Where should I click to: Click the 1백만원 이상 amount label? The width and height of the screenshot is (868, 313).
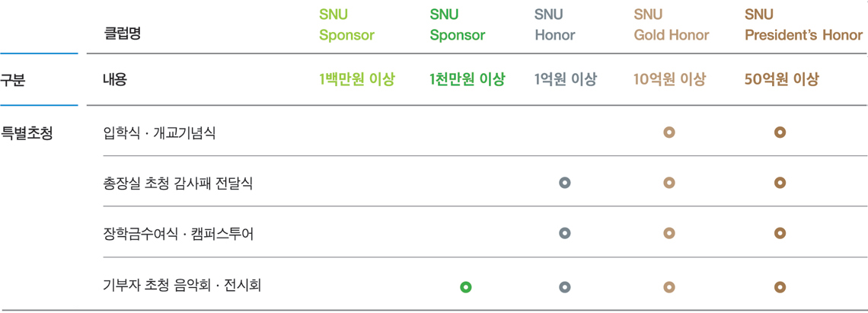coord(357,80)
